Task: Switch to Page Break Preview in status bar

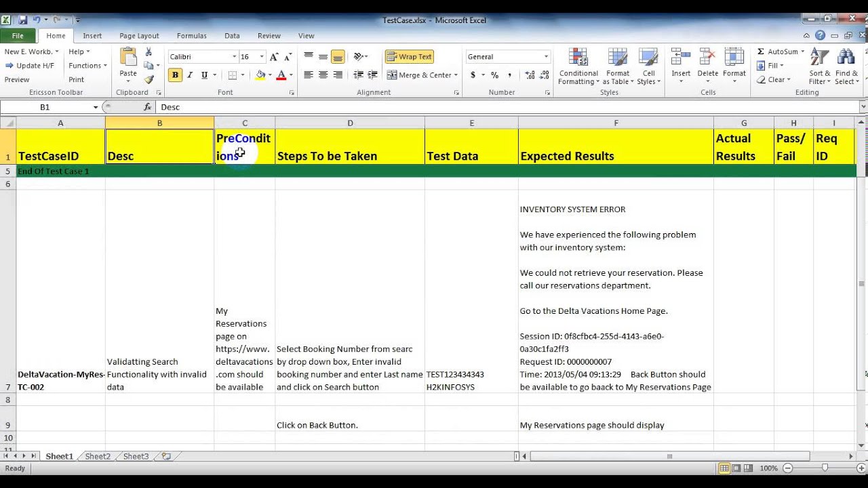Action: point(749,468)
